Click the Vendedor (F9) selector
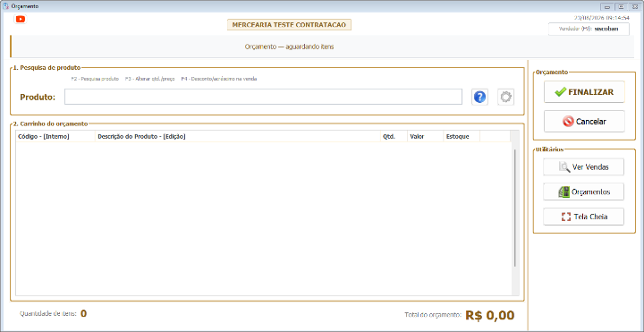Image resolution: width=644 pixels, height=332 pixels. tap(589, 30)
